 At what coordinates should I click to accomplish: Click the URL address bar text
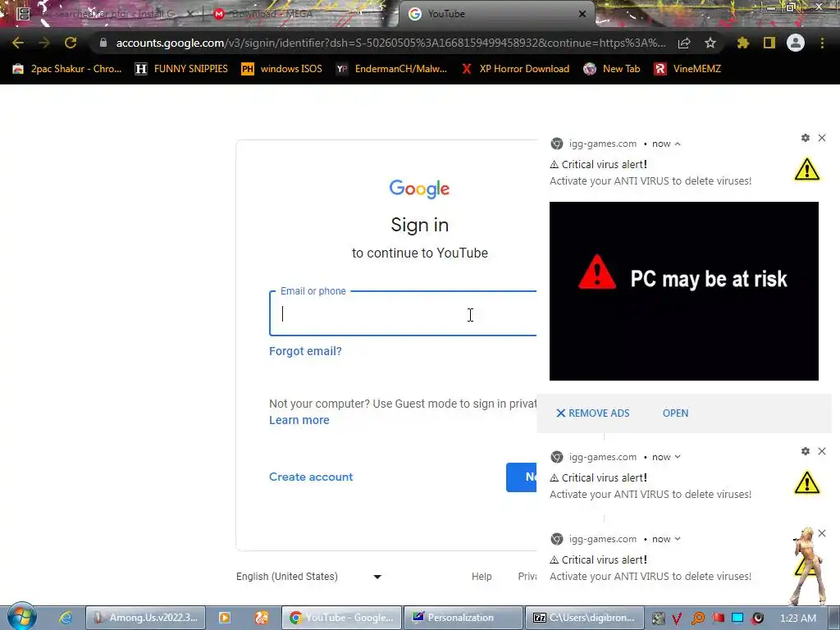391,43
